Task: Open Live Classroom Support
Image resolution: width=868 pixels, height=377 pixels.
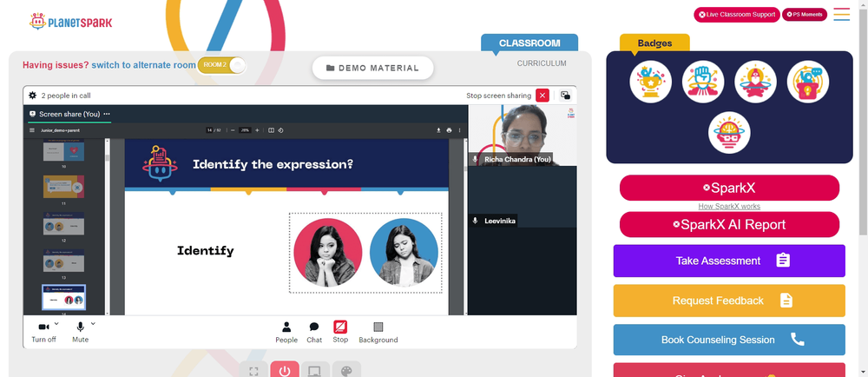Action: tap(737, 15)
